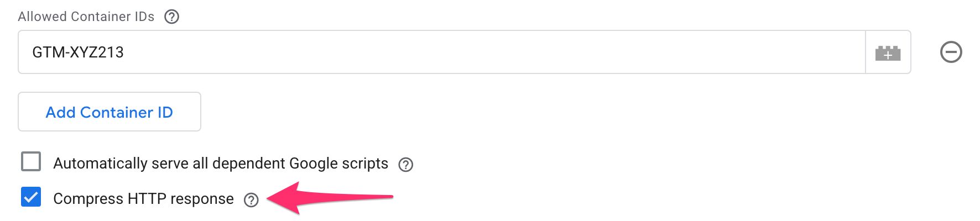Click the Add Container ID button
Image resolution: width=980 pixels, height=221 pixels.
[110, 112]
